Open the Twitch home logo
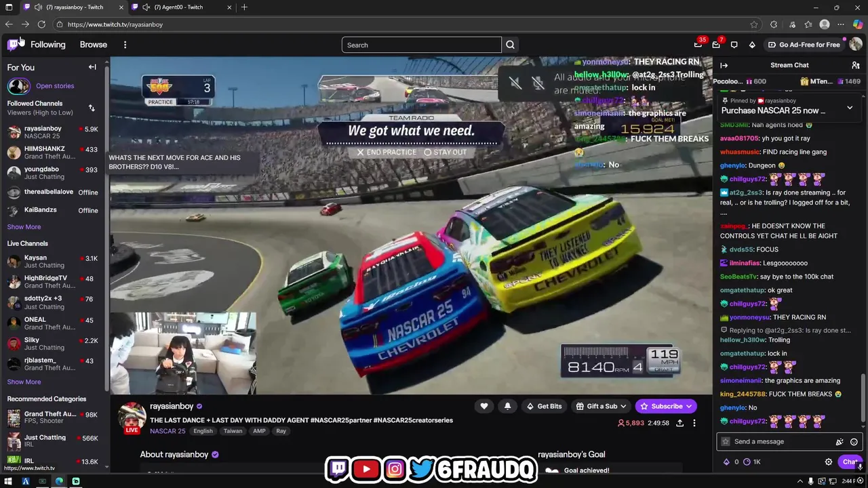 (x=14, y=45)
